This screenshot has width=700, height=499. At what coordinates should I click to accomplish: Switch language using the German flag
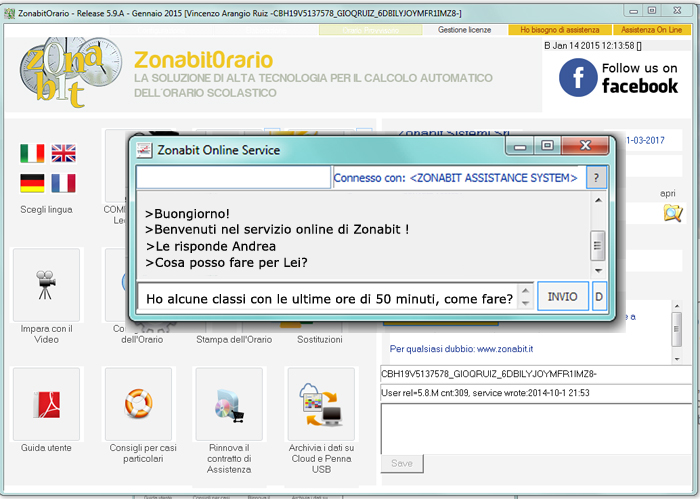pos(32,183)
